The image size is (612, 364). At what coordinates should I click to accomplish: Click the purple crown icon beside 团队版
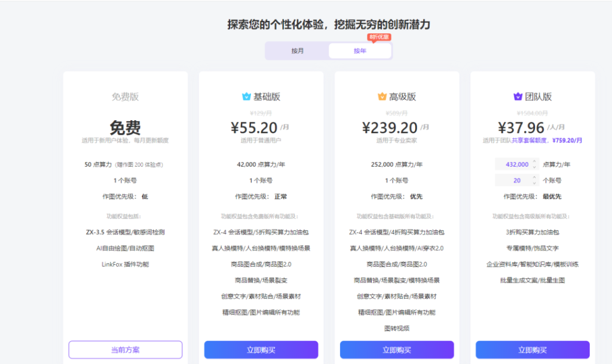(x=518, y=97)
